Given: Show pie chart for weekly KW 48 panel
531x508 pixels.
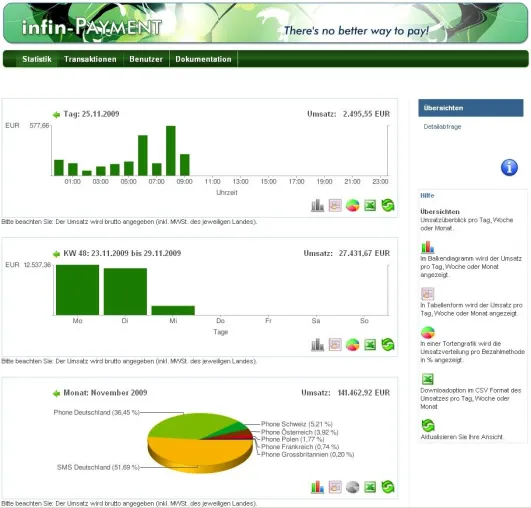Looking at the screenshot, I should (353, 345).
